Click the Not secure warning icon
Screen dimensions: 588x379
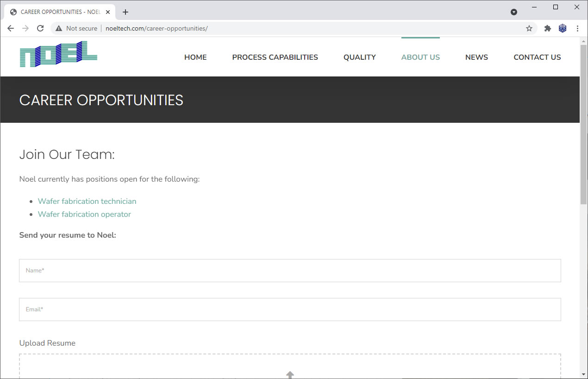[x=59, y=28]
